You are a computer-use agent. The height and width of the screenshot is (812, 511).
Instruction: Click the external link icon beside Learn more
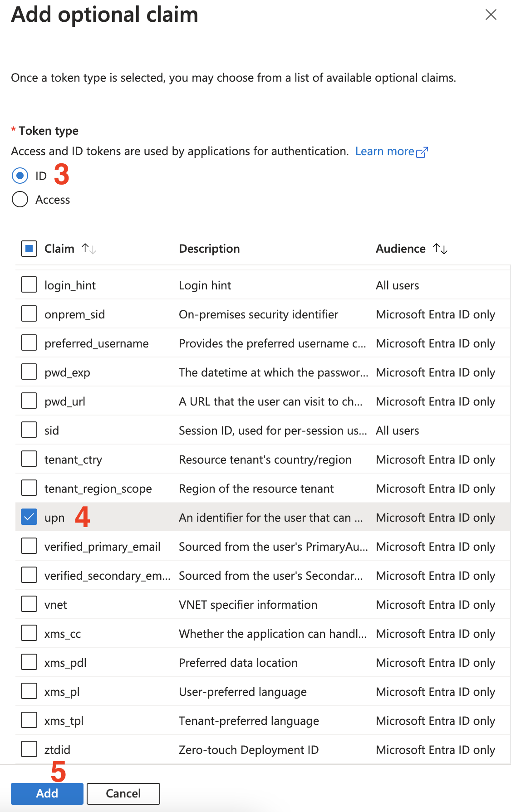[422, 152]
